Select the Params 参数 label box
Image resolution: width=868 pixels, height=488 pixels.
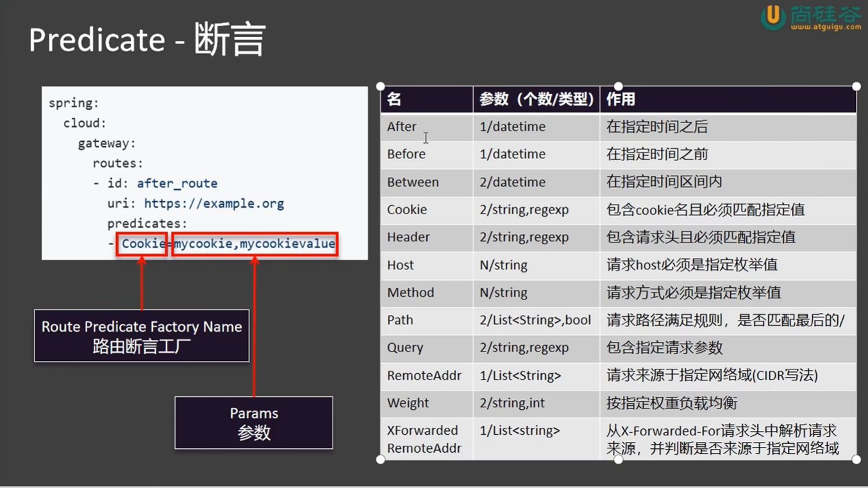click(x=254, y=423)
